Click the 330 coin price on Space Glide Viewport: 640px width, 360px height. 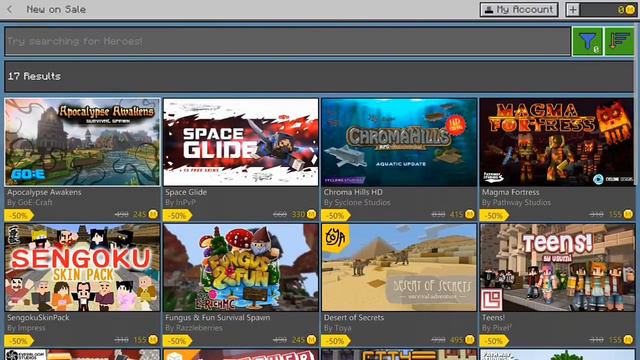(298, 215)
